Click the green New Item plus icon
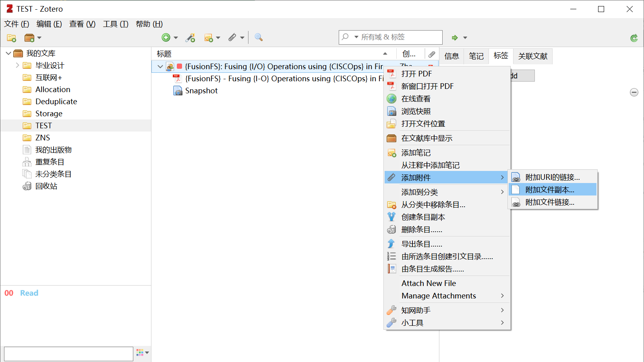This screenshot has height=362, width=644. pyautogui.click(x=166, y=37)
